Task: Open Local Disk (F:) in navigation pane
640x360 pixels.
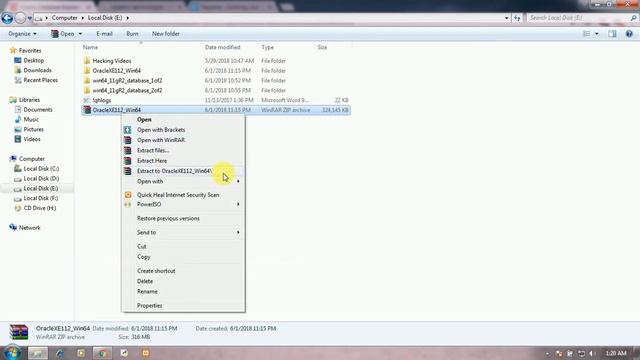Action: 40,198
